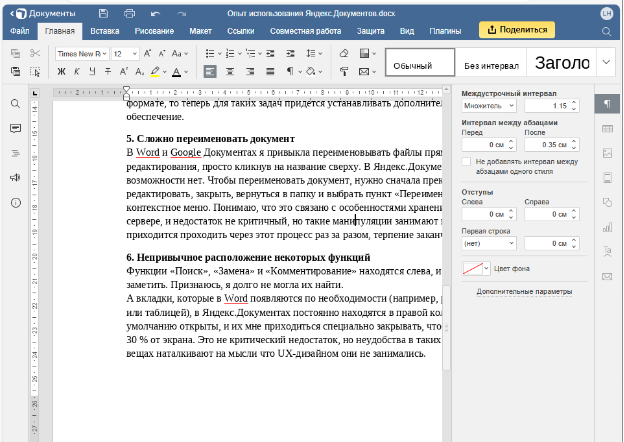The image size is (624, 442).
Task: Toggle subscript formatting
Action: [x=139, y=72]
